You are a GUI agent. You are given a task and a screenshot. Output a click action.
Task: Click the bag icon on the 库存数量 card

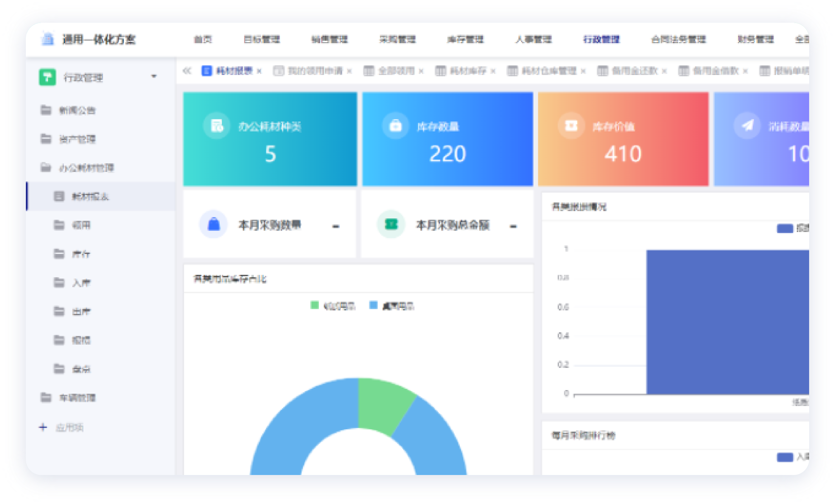(x=395, y=126)
